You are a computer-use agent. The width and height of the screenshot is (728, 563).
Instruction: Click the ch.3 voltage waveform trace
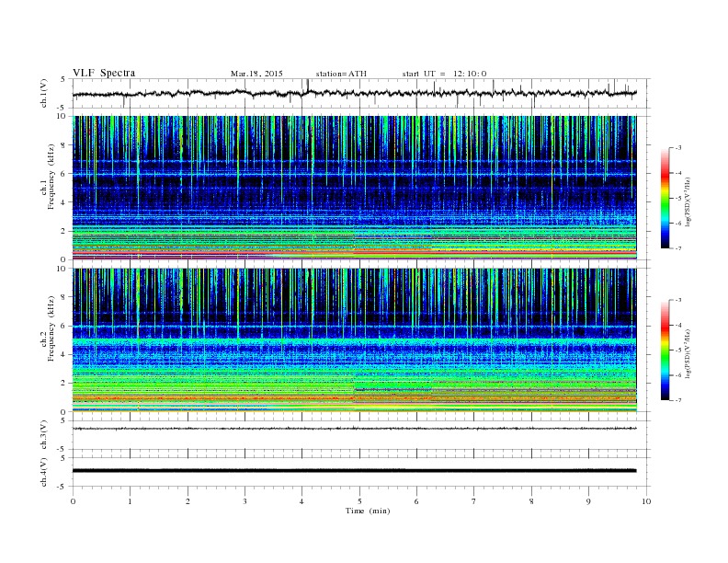click(354, 429)
